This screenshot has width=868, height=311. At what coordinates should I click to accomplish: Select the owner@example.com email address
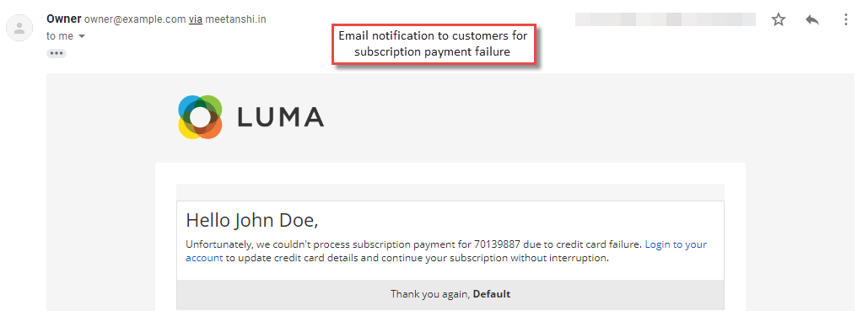(x=134, y=19)
